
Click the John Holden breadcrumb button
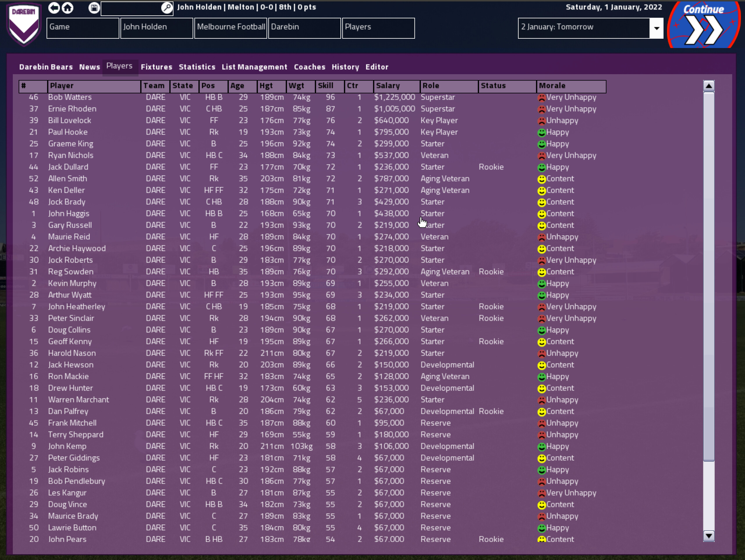pos(156,28)
